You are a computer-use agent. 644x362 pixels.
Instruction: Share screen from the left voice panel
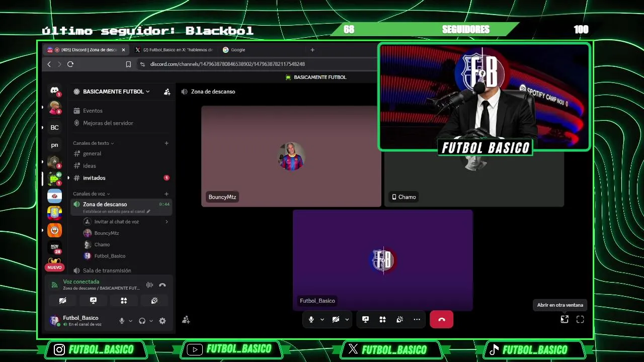click(x=93, y=301)
